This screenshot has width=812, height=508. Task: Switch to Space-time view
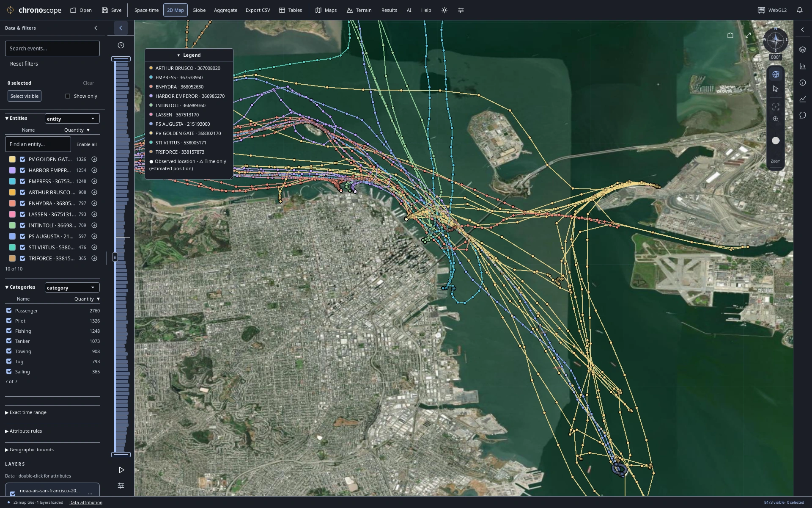[x=146, y=10]
